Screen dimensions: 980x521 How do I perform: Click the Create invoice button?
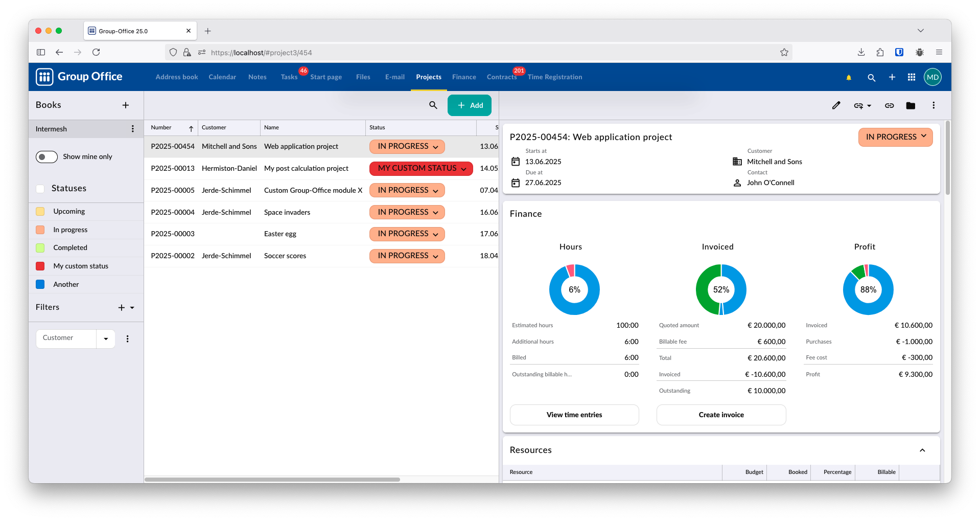[x=721, y=415]
